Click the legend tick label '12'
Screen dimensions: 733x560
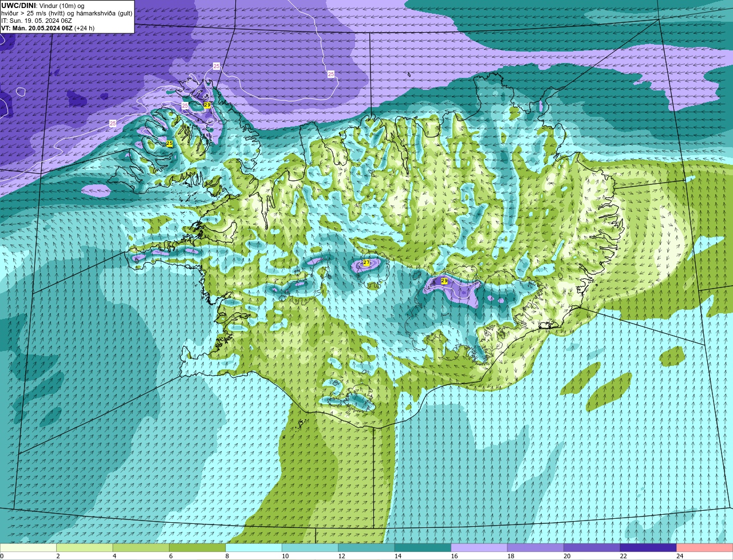tap(341, 556)
